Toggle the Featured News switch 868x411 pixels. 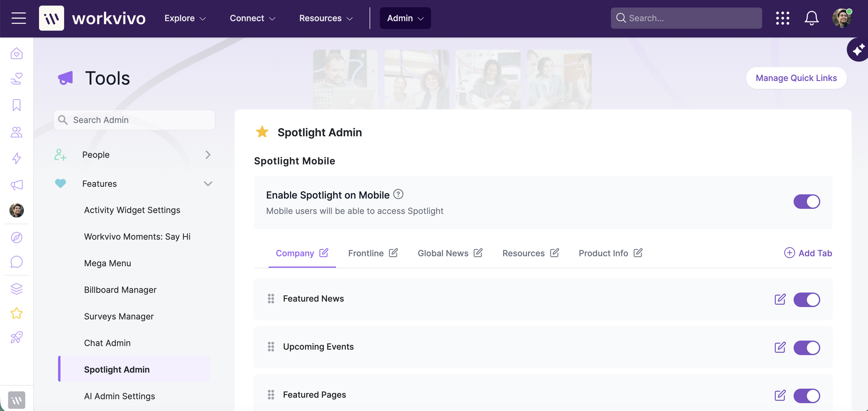pyautogui.click(x=806, y=299)
